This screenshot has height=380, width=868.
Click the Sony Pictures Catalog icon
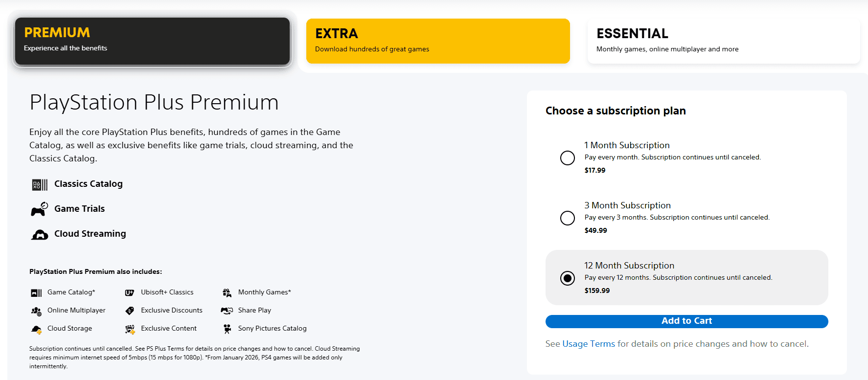pos(227,329)
